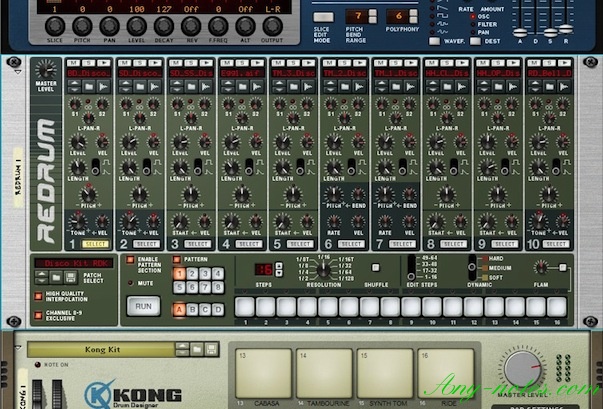Trigger the sample preview on channel 5
Screen dimensions: 603x409
308,87
